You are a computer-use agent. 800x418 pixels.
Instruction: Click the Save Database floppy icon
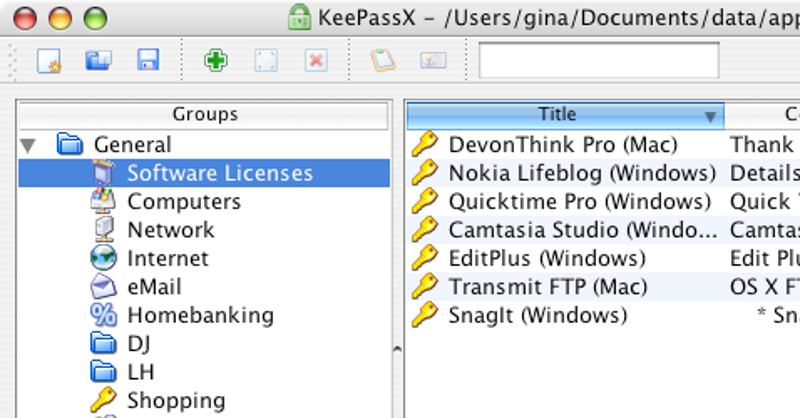pyautogui.click(x=148, y=60)
